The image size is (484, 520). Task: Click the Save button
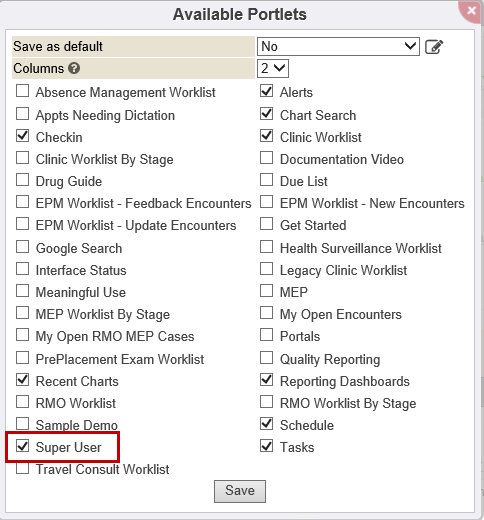click(240, 491)
